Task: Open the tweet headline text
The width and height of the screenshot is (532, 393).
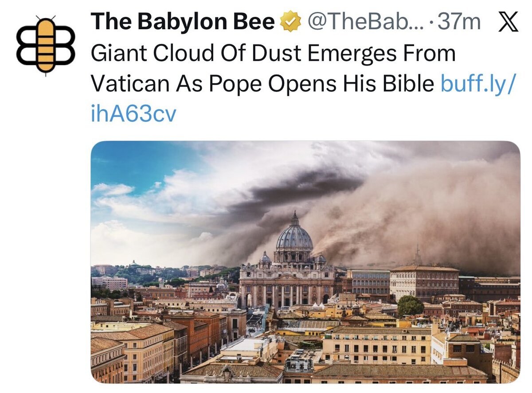Action: [273, 69]
